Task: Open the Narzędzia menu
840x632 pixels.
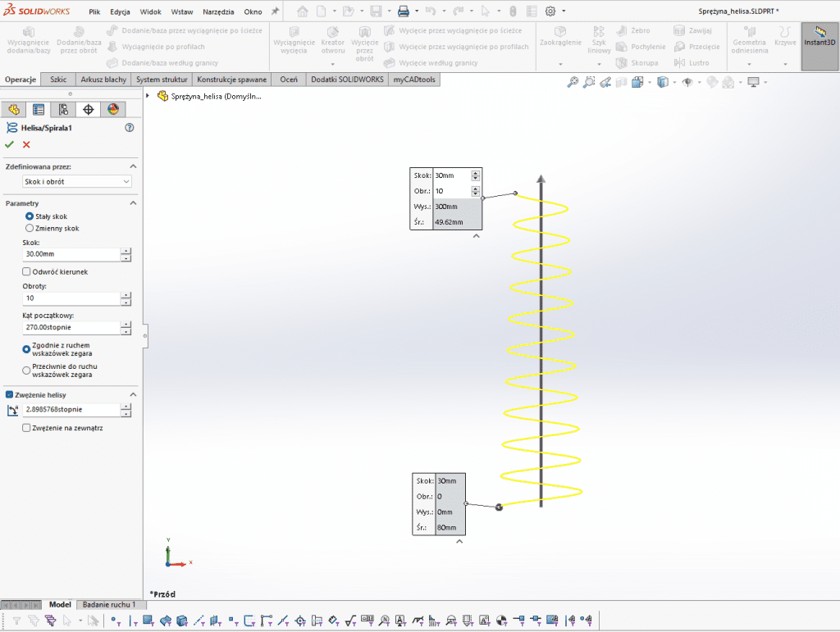Action: pyautogui.click(x=217, y=12)
